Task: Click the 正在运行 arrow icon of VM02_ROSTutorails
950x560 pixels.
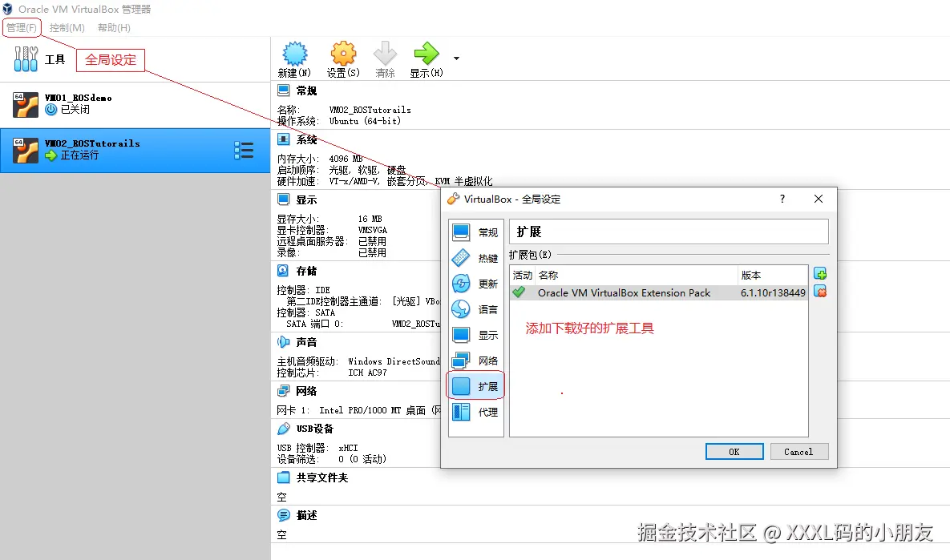Action: pos(51,155)
